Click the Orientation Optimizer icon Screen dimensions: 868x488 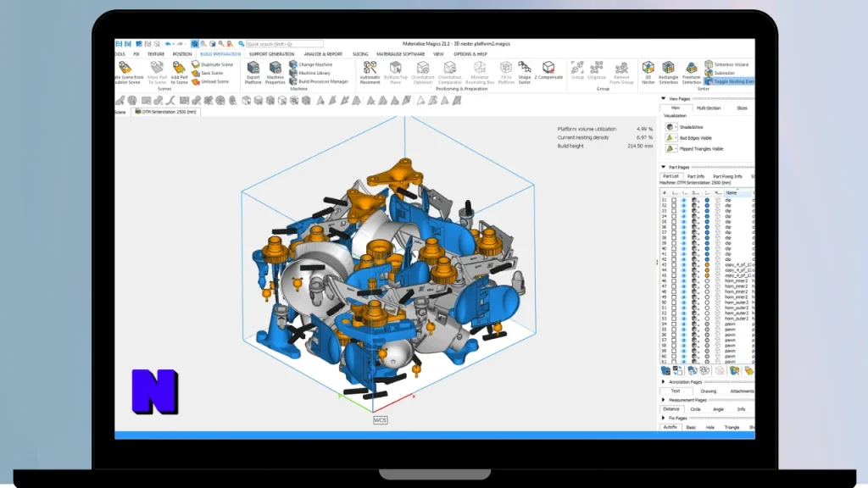pos(423,68)
